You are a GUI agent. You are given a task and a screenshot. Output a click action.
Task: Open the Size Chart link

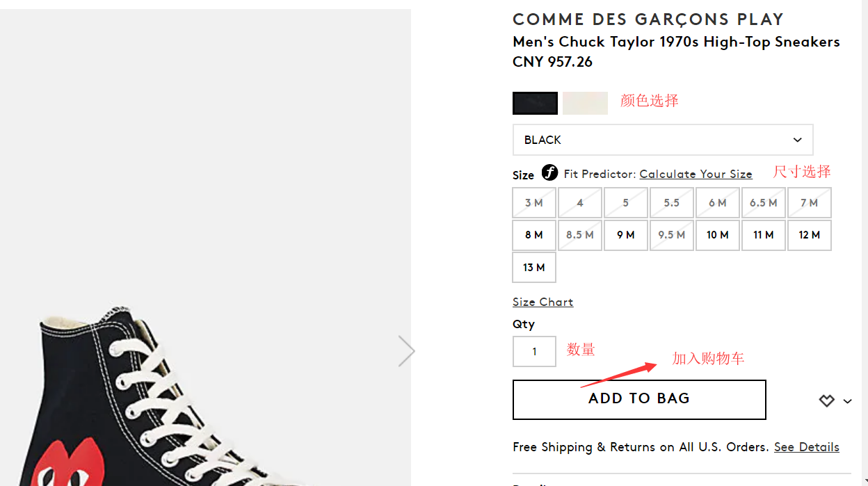pyautogui.click(x=542, y=302)
